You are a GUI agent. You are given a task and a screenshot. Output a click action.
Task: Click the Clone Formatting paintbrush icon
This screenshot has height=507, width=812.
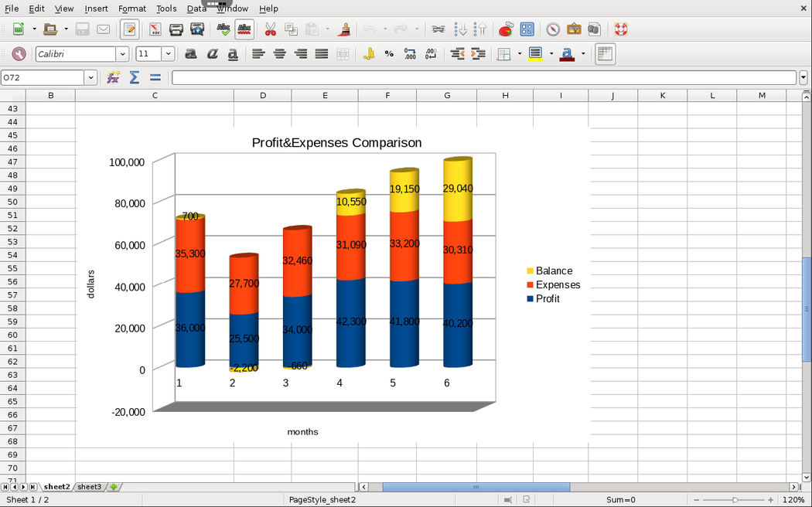coord(345,29)
